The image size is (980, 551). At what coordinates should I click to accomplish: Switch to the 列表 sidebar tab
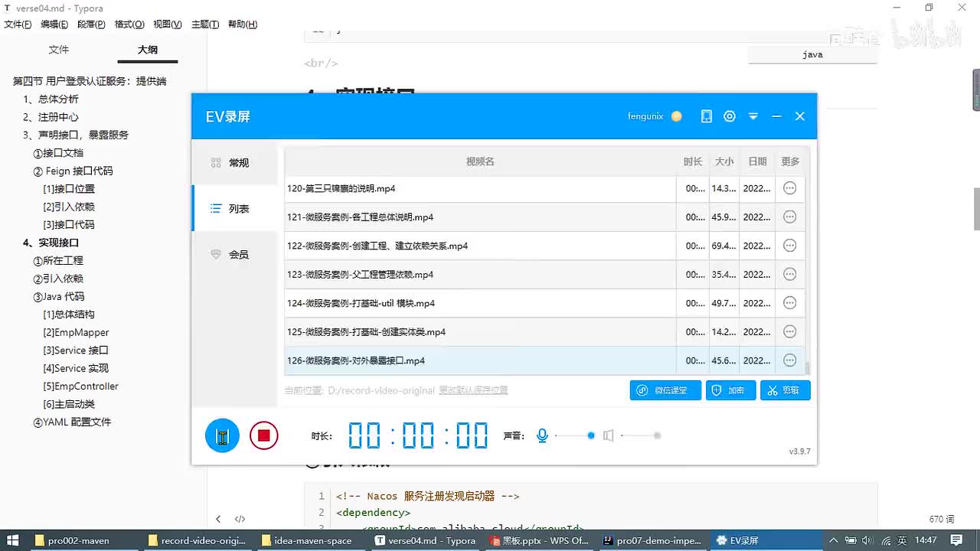(x=234, y=208)
